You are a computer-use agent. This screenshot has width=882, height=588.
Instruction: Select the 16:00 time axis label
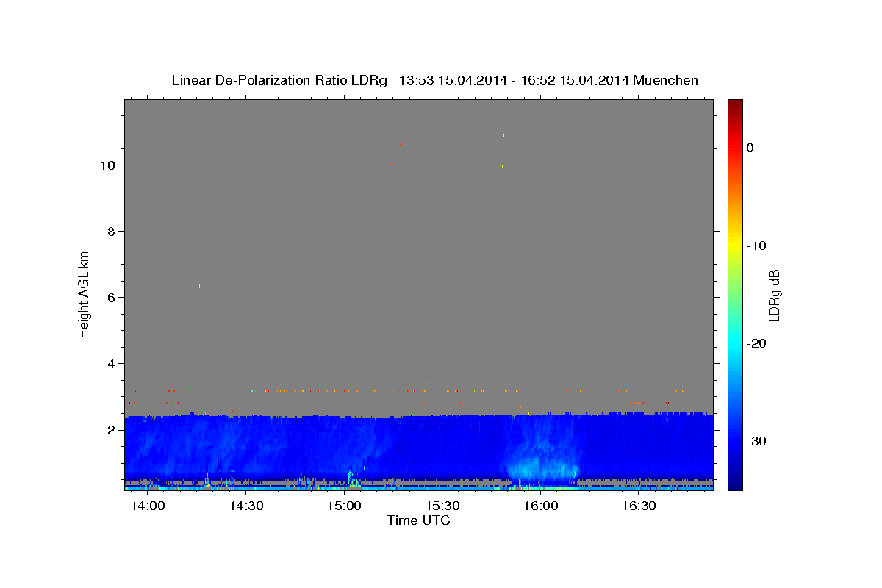click(x=541, y=506)
